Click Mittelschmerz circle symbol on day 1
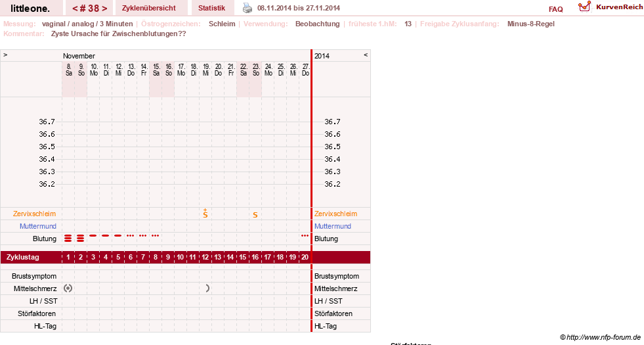 [68, 288]
